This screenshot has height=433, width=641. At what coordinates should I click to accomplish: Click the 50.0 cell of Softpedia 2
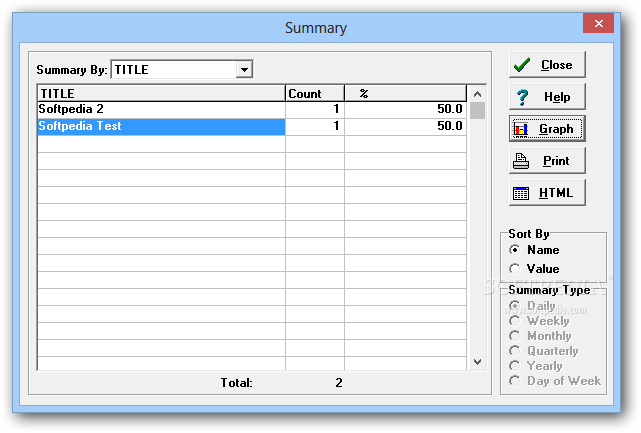click(x=406, y=110)
